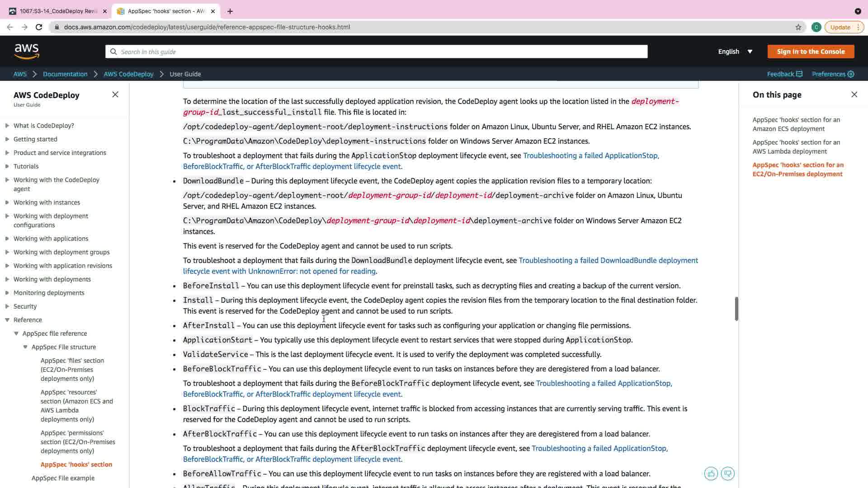
Task: Click the thumbs down feedback icon
Action: 727,474
